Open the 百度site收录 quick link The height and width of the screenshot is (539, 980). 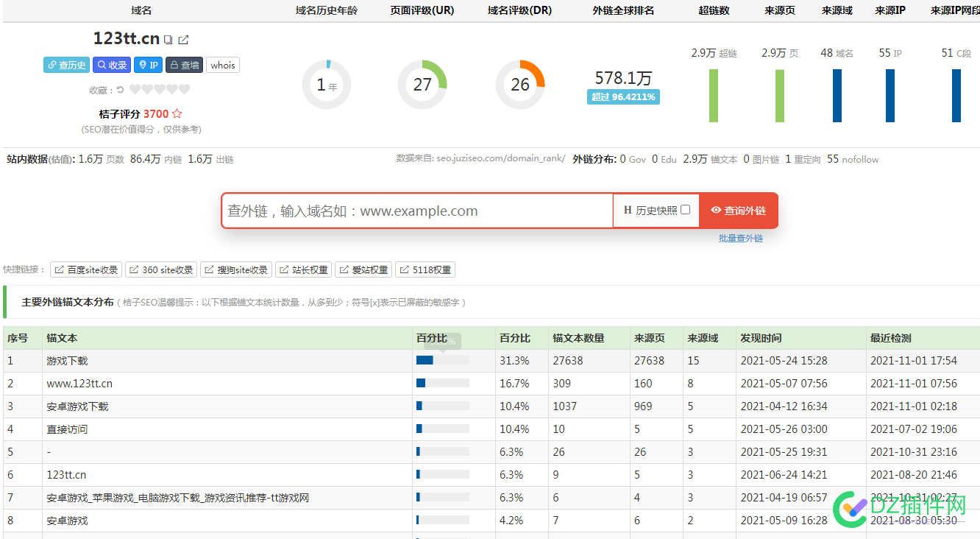pyautogui.click(x=86, y=270)
